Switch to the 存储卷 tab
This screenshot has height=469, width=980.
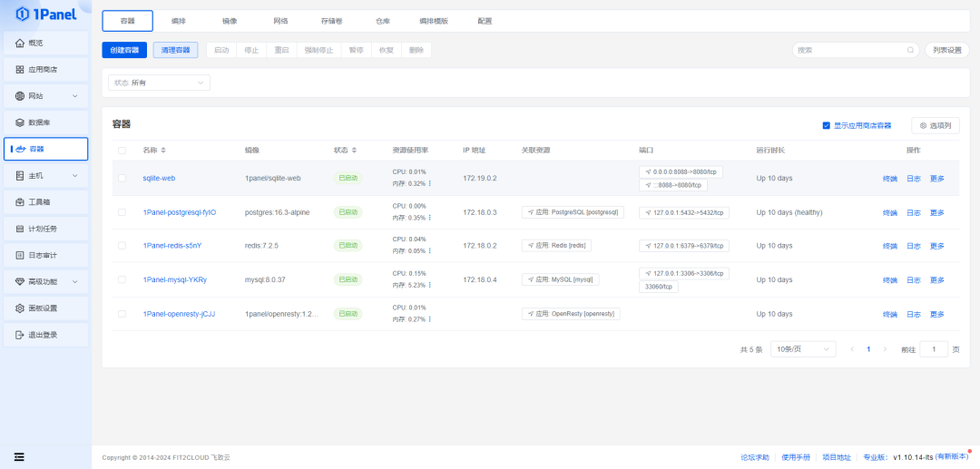pyautogui.click(x=331, y=21)
